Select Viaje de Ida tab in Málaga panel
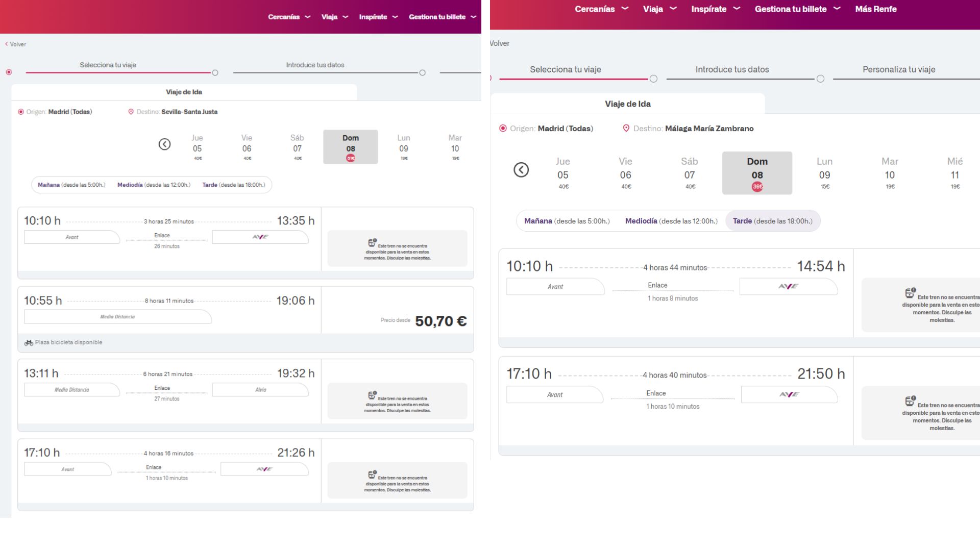This screenshot has height=551, width=980. [x=627, y=104]
